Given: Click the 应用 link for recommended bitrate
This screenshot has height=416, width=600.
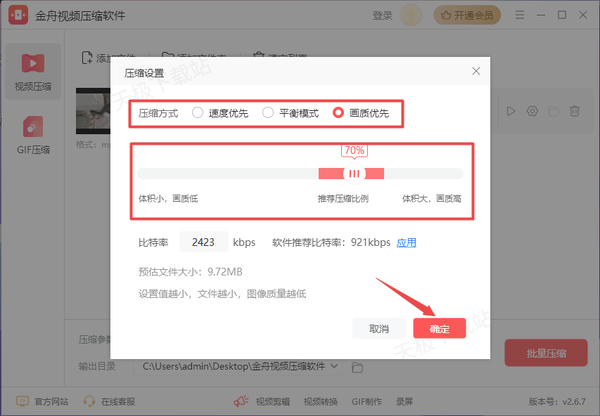Looking at the screenshot, I should point(406,242).
